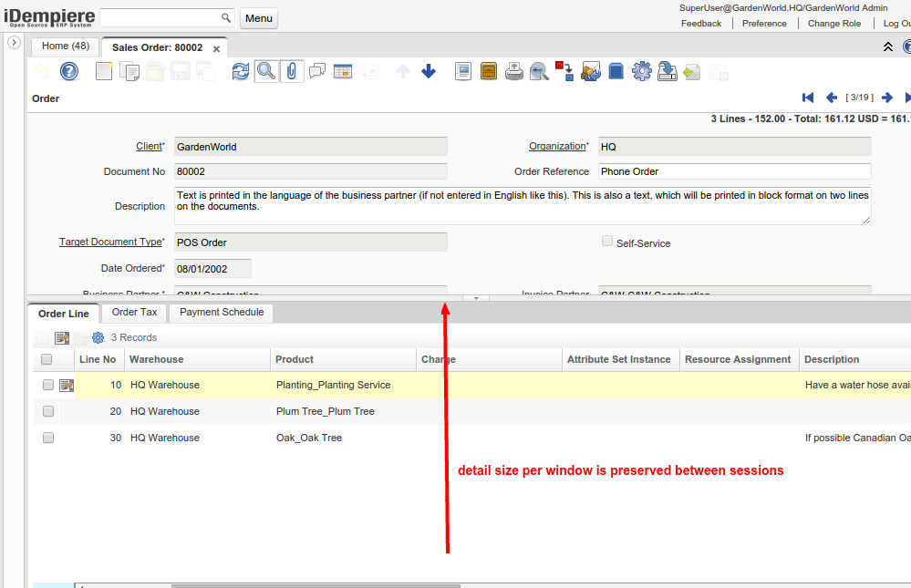This screenshot has width=911, height=588.
Task: Click the Refresh toolbar icon
Action: click(240, 71)
